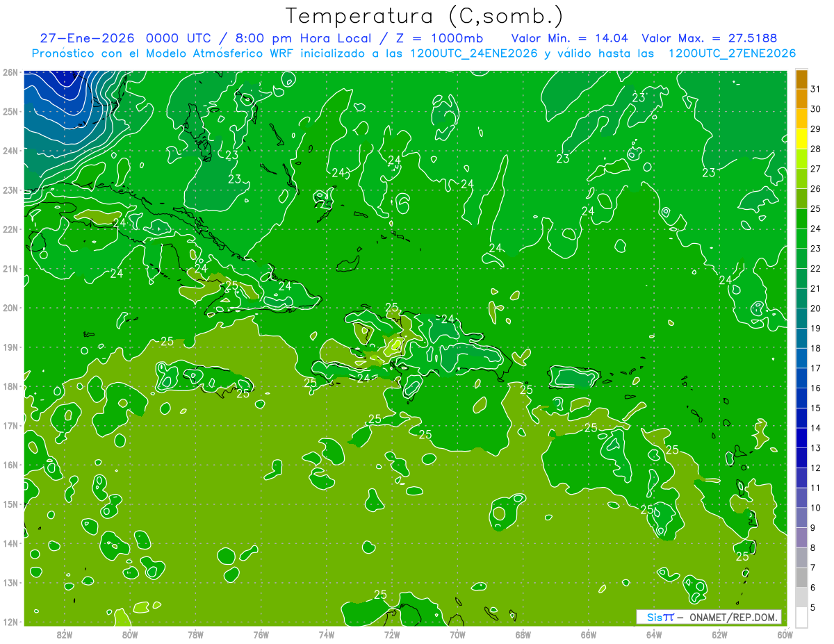Click the 26N latitude axis label
Viewport: 834px width, 644px height.
tap(10, 72)
